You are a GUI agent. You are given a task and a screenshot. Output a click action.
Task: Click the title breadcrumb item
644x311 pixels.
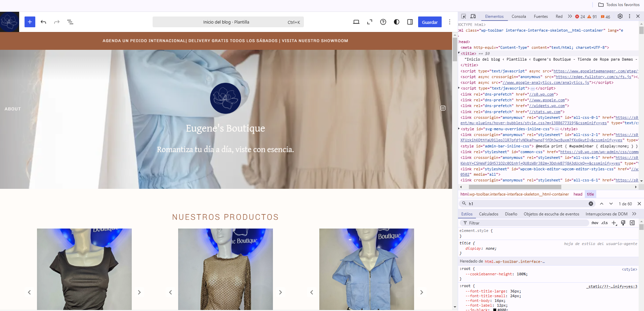tap(591, 194)
